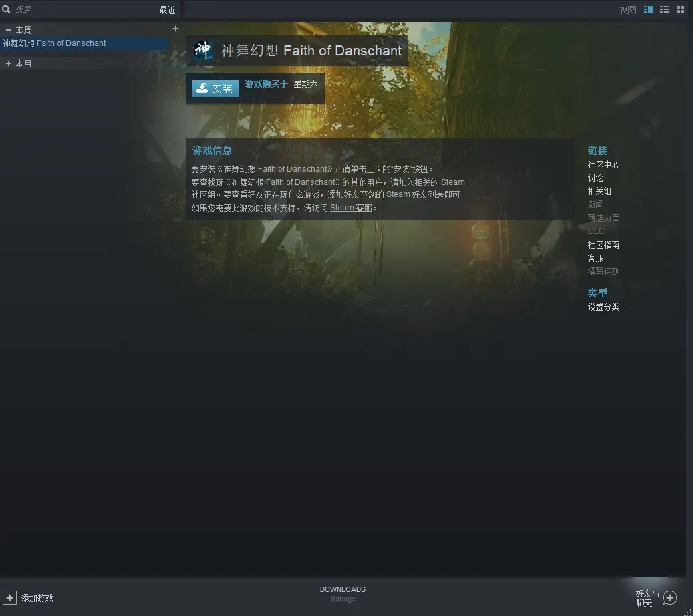Collapse the 本周 category
Viewport: 693px width, 616px height.
click(9, 30)
